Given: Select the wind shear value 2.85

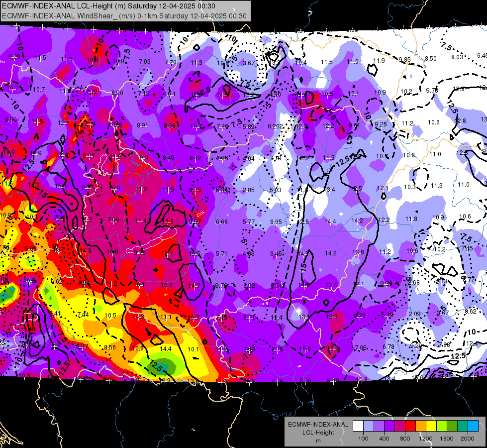Looking at the screenshot, I should (x=248, y=190).
